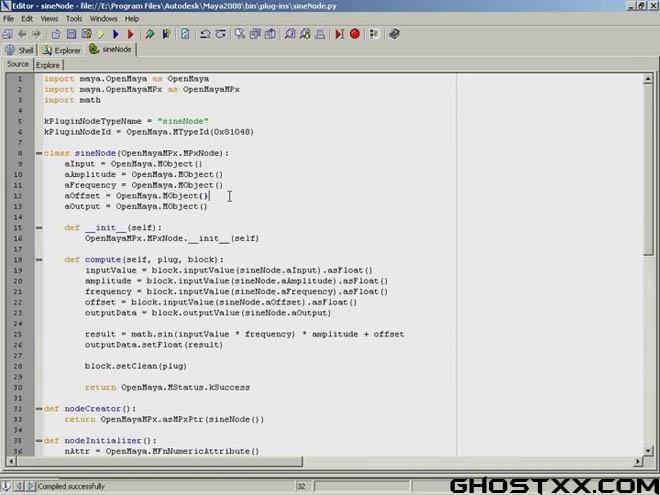Click 'outputData.setFloat(result)' on line 26
Viewport: 660px width, 495px height.
(x=154, y=345)
